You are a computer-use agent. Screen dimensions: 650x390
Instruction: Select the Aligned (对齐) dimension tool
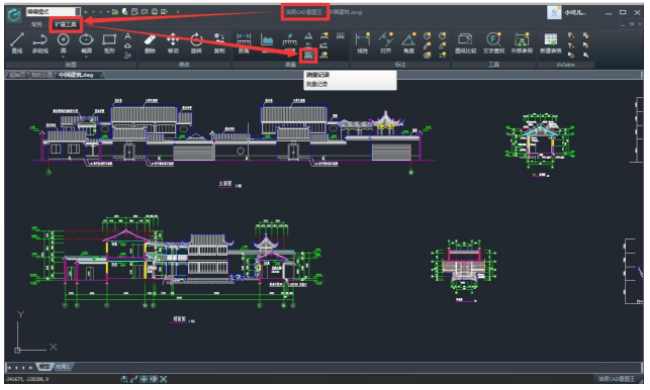coord(386,43)
